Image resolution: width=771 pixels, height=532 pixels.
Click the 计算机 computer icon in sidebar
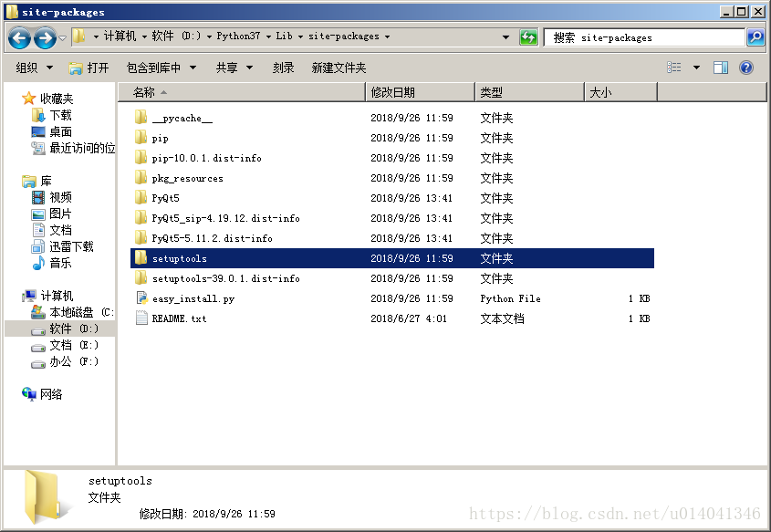(29, 296)
